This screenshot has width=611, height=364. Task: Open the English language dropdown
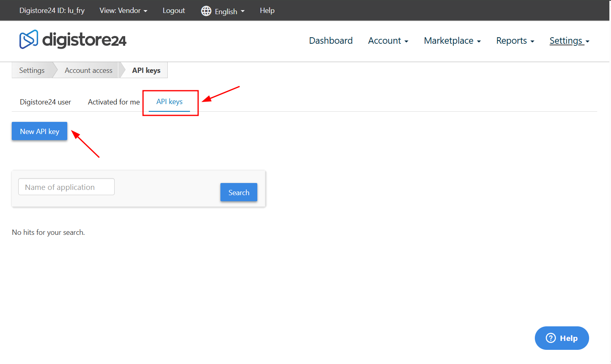(223, 11)
